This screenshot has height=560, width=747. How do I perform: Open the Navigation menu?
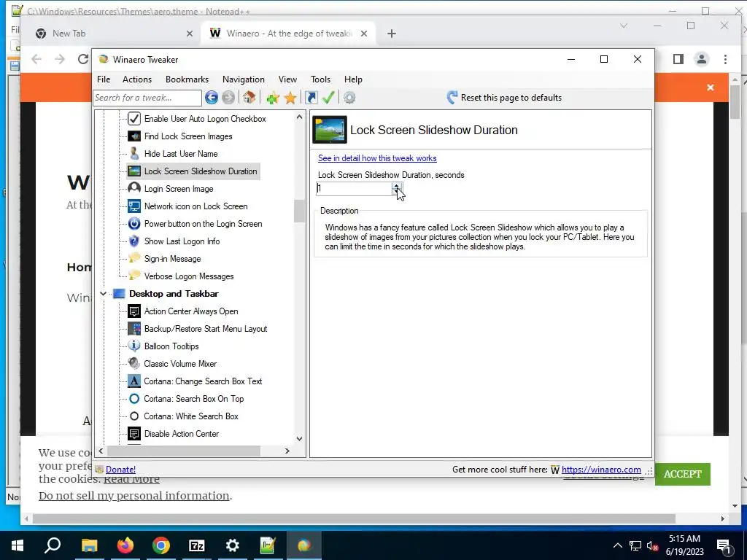[244, 79]
